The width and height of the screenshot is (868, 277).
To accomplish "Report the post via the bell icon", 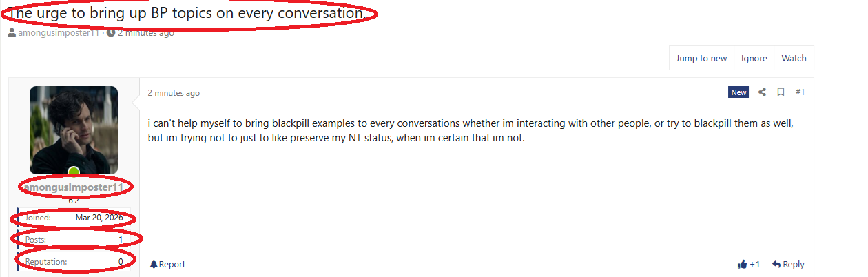I will (154, 265).
